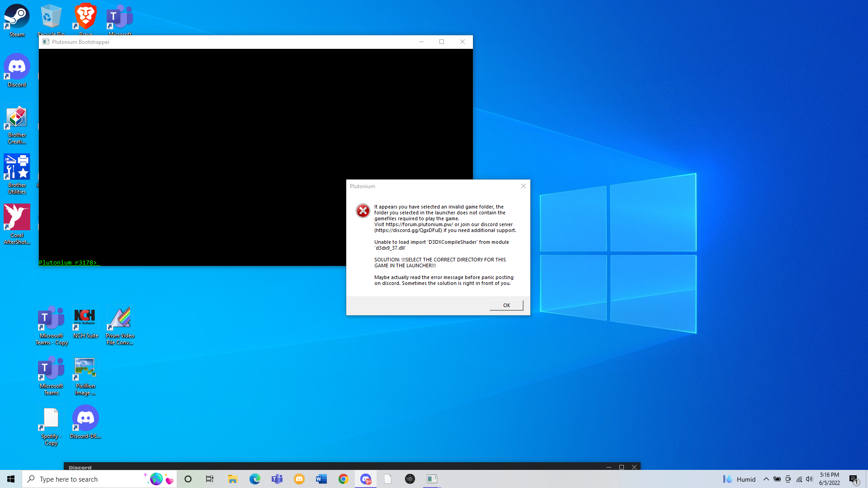Open battery status in system tray
This screenshot has height=488, width=868.
[x=777, y=479]
